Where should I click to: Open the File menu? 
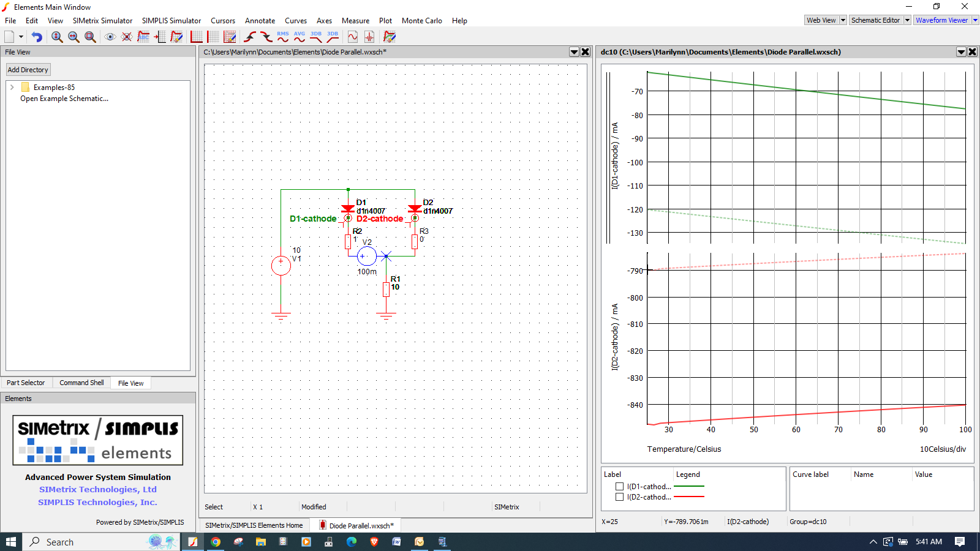point(10,21)
